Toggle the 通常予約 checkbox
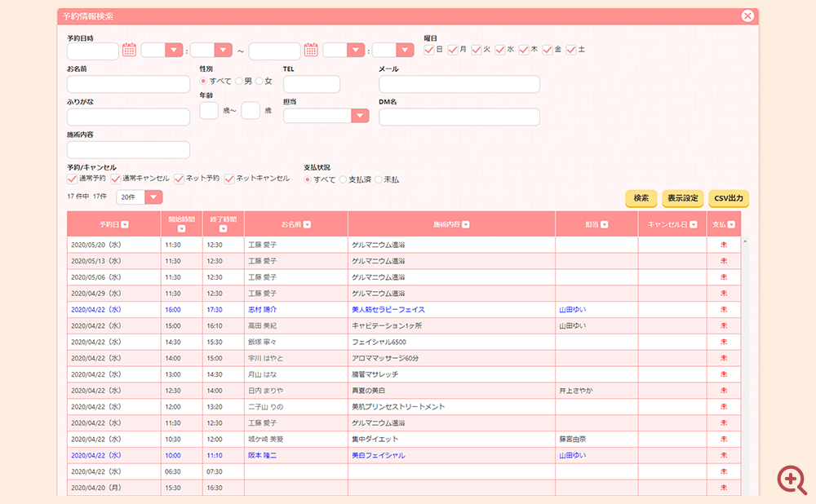 [x=73, y=179]
